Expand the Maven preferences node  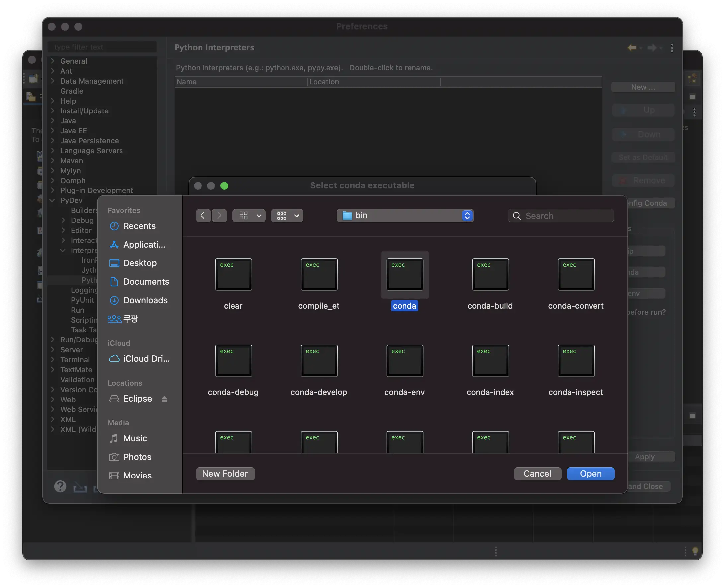tap(53, 161)
